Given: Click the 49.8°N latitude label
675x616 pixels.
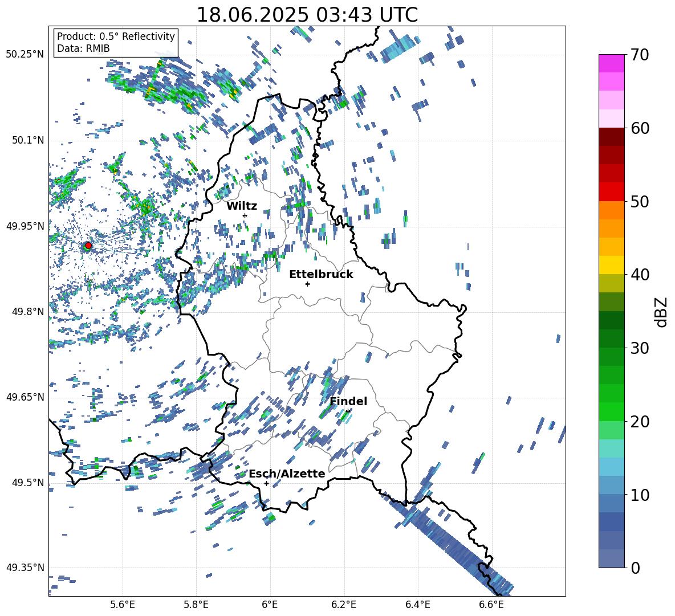Looking at the screenshot, I should (x=28, y=312).
